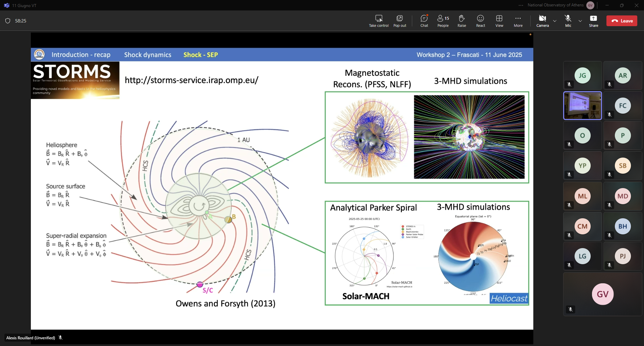Click the Solar-MACH label on slide
This screenshot has width=644, height=346.
coord(366,296)
